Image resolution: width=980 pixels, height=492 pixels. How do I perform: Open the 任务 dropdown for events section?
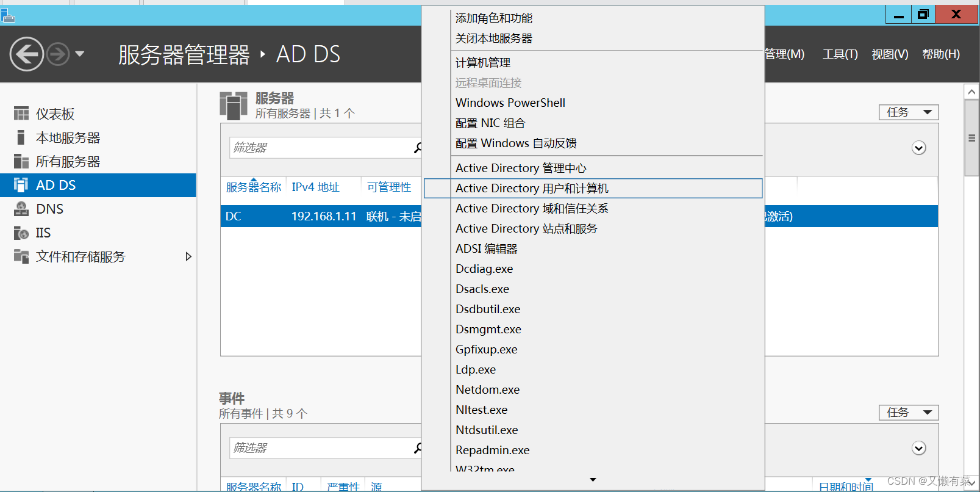(909, 413)
